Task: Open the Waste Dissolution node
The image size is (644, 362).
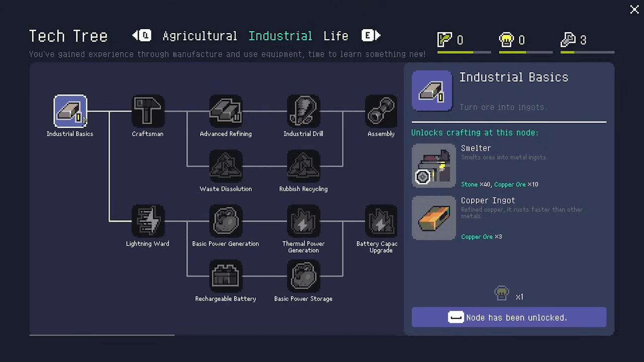Action: [225, 166]
